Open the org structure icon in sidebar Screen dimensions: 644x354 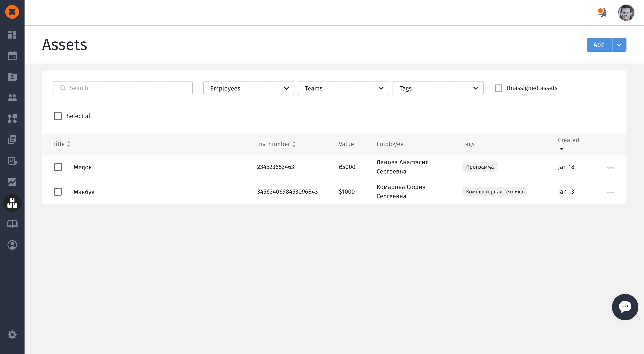pos(12,119)
